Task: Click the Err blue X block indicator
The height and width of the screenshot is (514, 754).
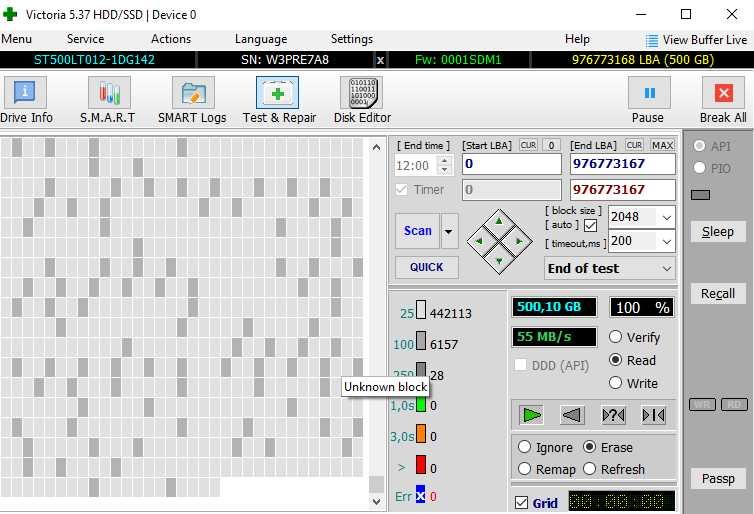Action: (420, 494)
